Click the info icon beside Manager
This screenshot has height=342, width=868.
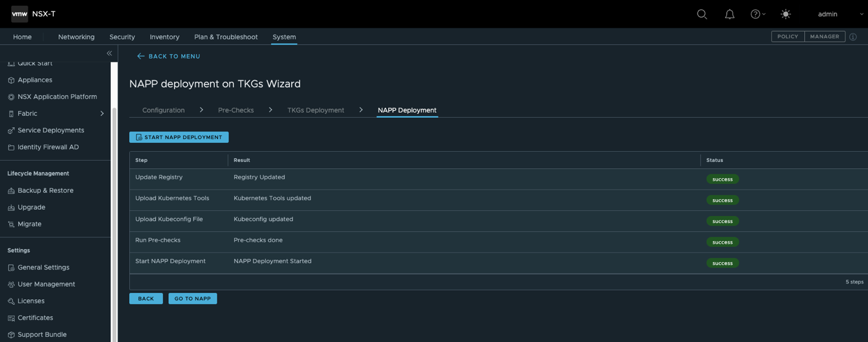pyautogui.click(x=853, y=37)
